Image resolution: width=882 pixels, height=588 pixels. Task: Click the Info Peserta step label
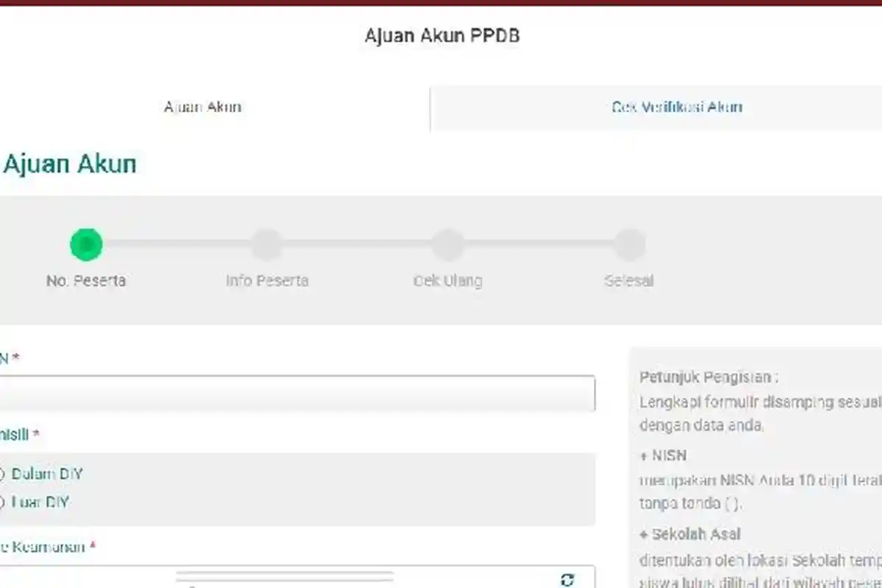tap(267, 280)
